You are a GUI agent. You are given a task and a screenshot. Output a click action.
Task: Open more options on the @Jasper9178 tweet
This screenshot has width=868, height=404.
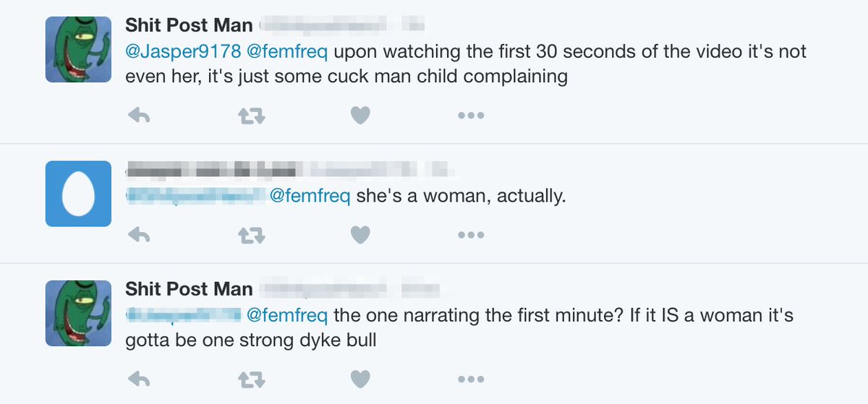pyautogui.click(x=470, y=115)
